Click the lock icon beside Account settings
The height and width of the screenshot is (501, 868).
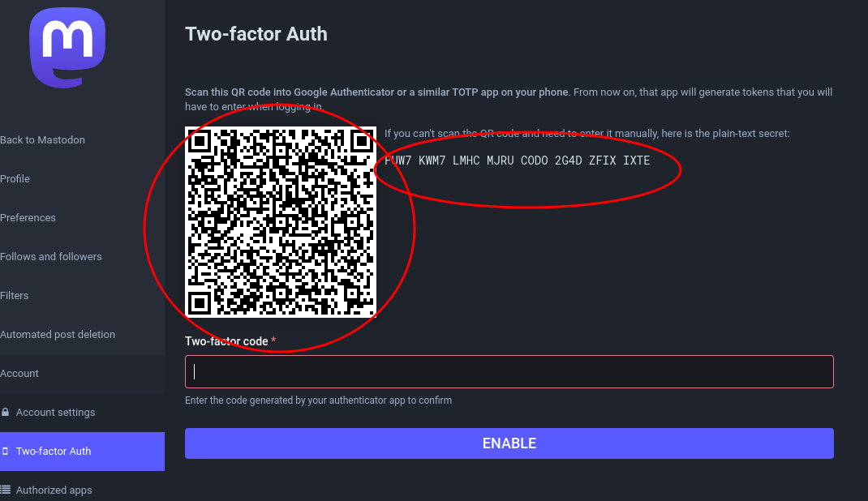(x=5, y=412)
